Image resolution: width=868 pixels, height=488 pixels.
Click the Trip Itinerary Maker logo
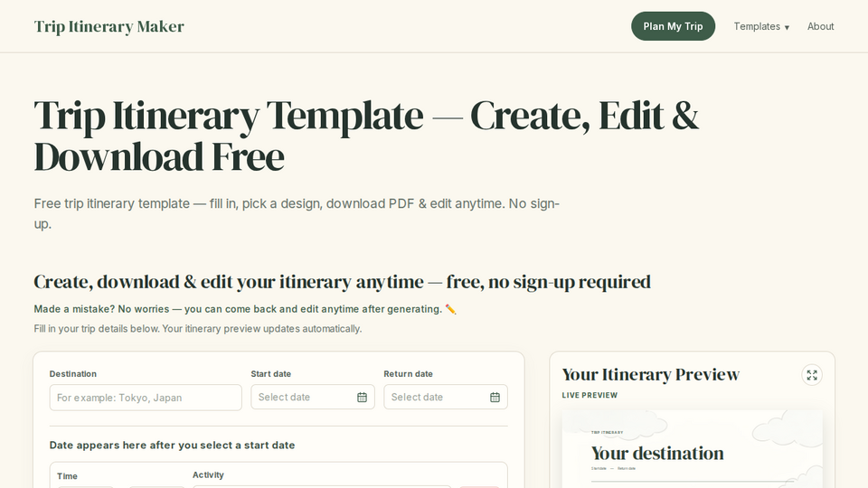click(109, 26)
